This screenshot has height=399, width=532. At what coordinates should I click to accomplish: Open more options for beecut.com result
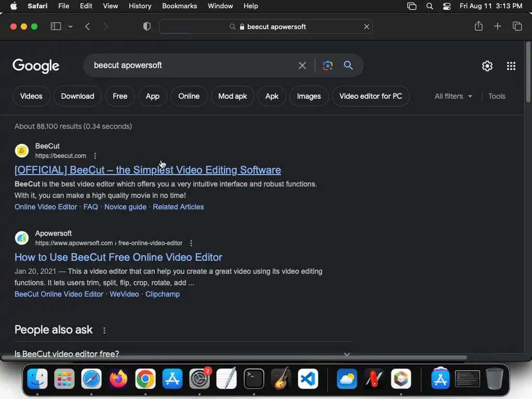pyautogui.click(x=95, y=156)
